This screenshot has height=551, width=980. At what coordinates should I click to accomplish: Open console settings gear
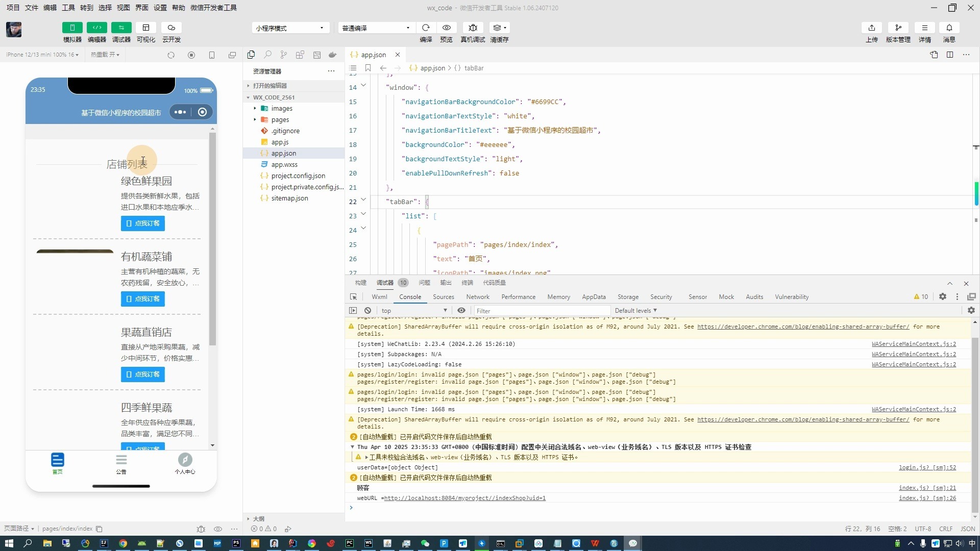point(971,310)
